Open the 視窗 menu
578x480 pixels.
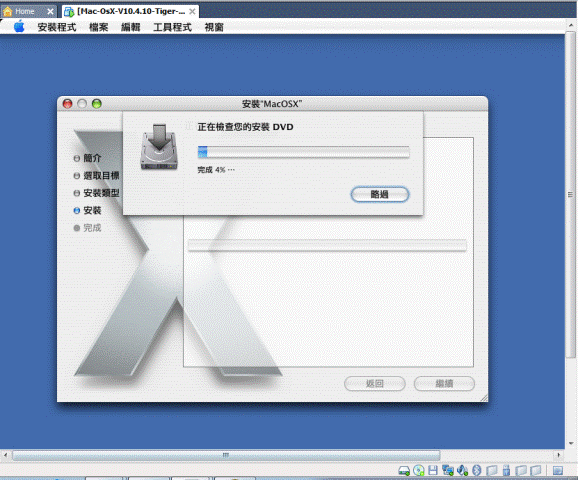pyautogui.click(x=214, y=27)
